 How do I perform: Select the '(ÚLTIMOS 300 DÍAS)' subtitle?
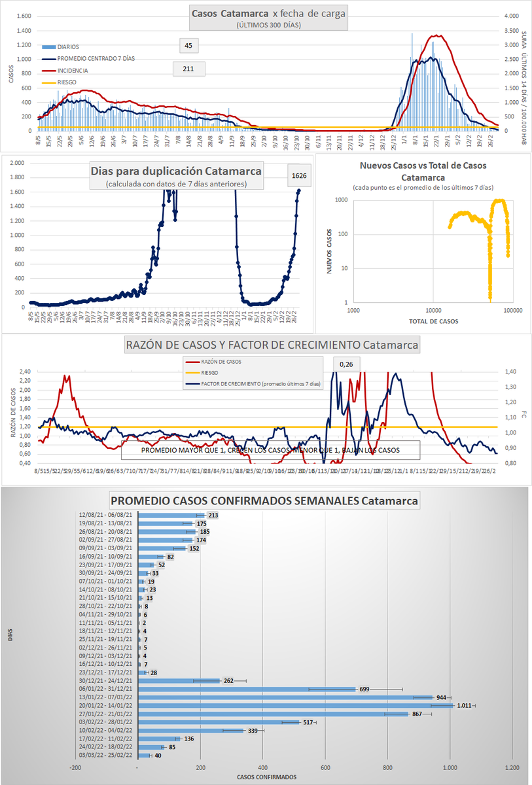(268, 25)
